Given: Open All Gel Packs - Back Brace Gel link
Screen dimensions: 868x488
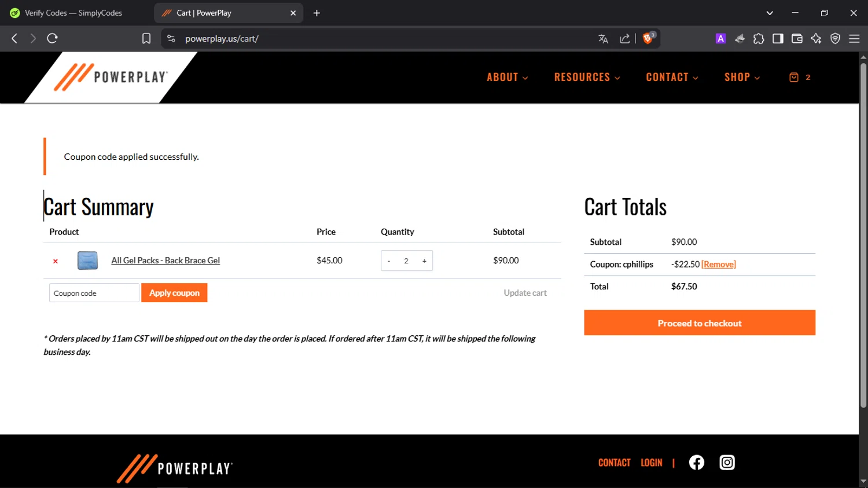Looking at the screenshot, I should [165, 260].
